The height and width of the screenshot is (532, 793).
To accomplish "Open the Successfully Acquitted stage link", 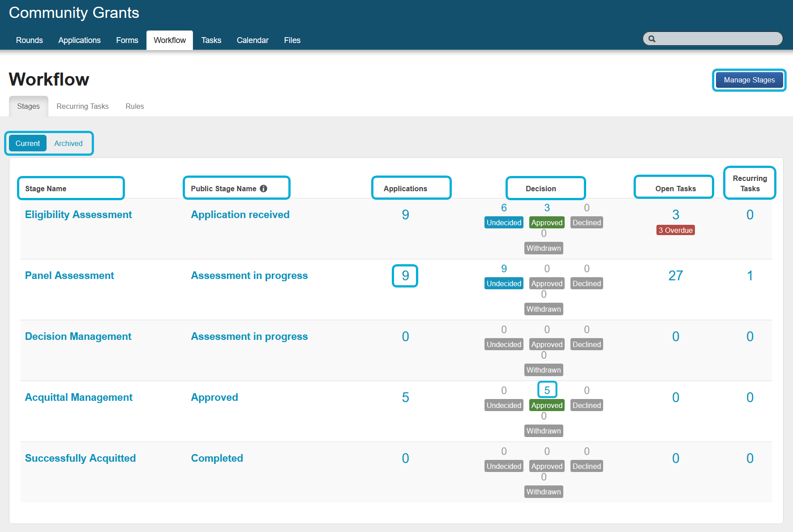I will [80, 458].
